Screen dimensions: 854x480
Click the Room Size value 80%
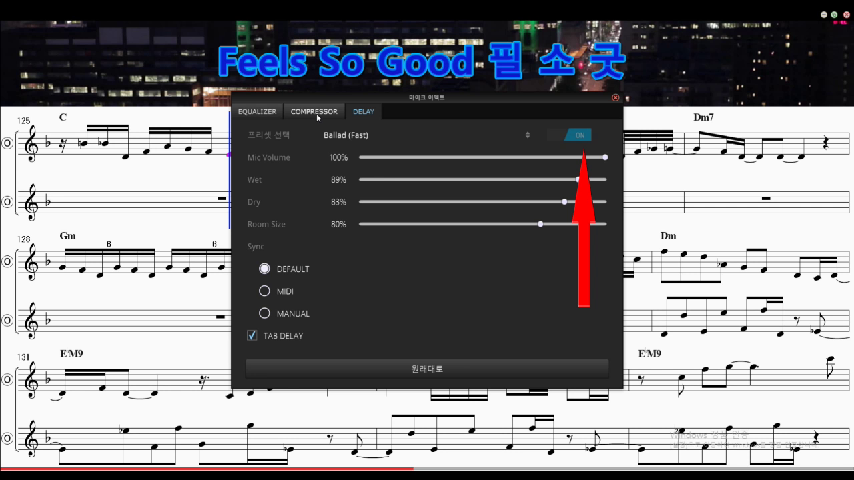click(339, 224)
